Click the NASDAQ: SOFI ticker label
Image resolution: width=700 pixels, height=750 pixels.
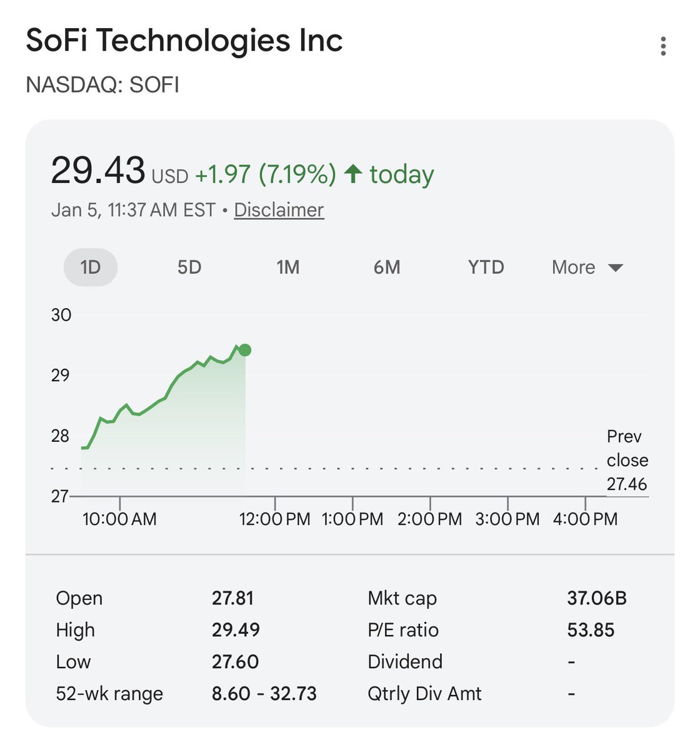102,84
